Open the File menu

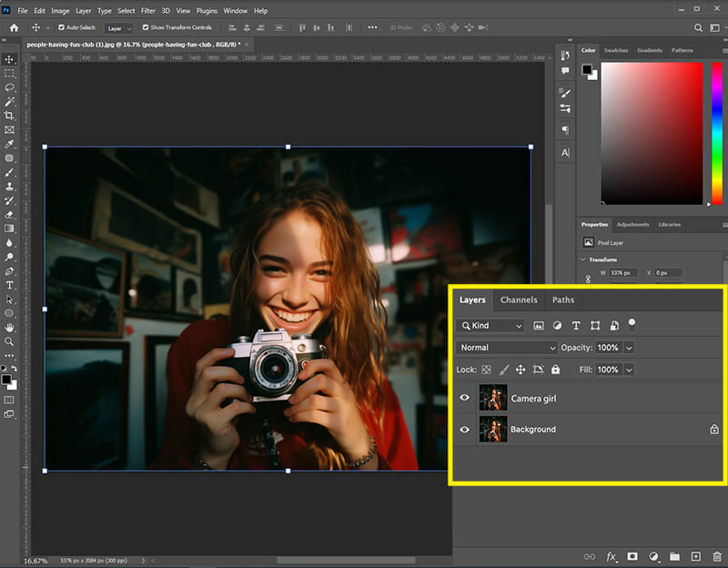pyautogui.click(x=23, y=10)
